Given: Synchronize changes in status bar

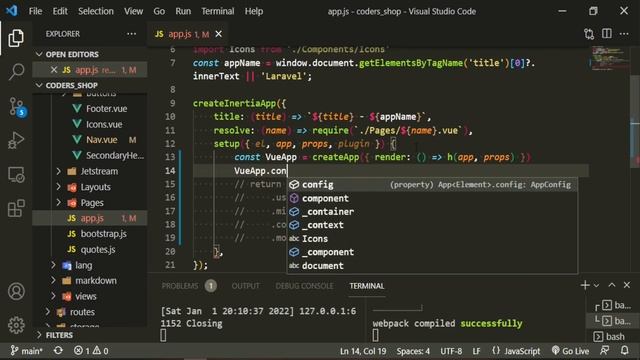Looking at the screenshot, I should point(58,351).
